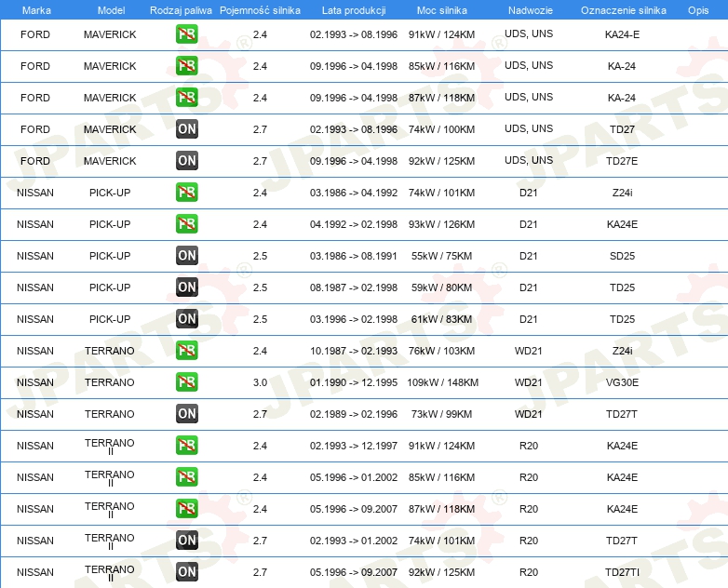
Task: Click the Opis column header
Action: click(698, 10)
